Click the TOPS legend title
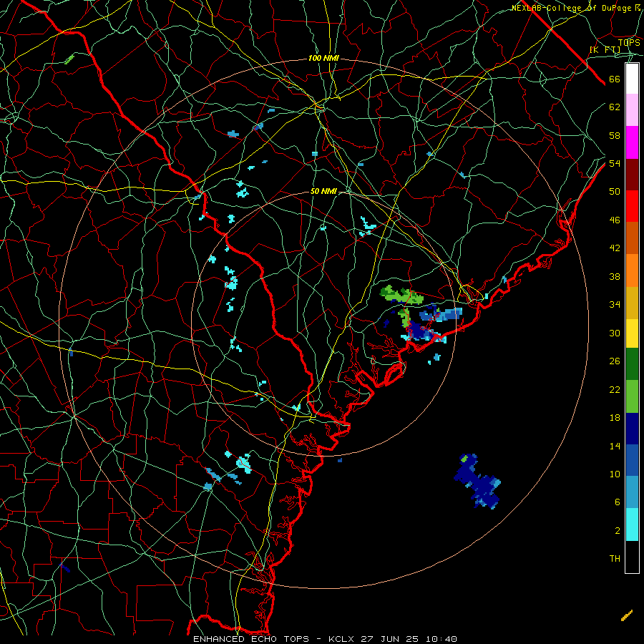Screen dimensions: 644x644 [x=629, y=43]
